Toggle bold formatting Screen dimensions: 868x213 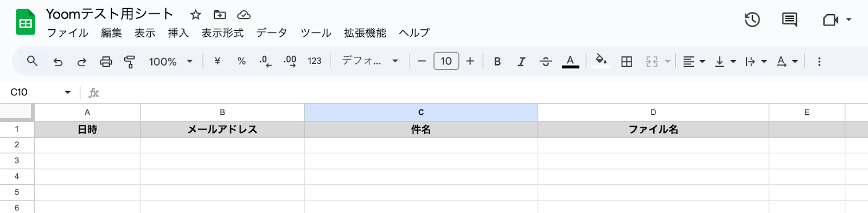[x=497, y=62]
